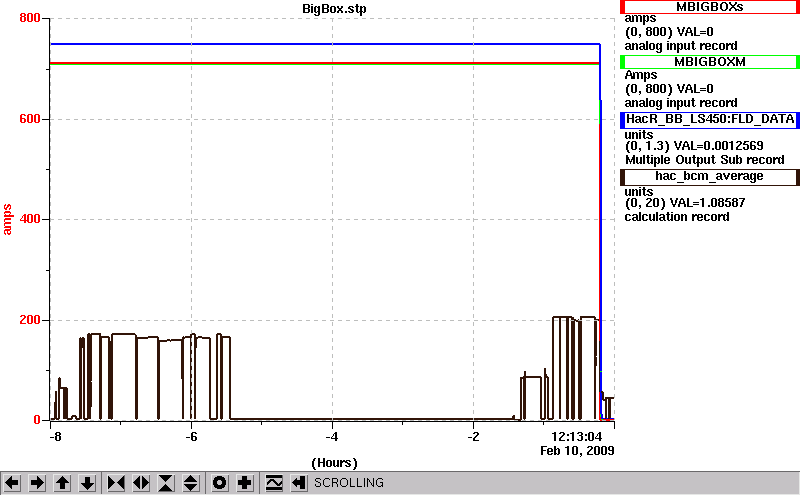
Task: Select the MBIGBOXs red curve legend
Action: [710, 7]
